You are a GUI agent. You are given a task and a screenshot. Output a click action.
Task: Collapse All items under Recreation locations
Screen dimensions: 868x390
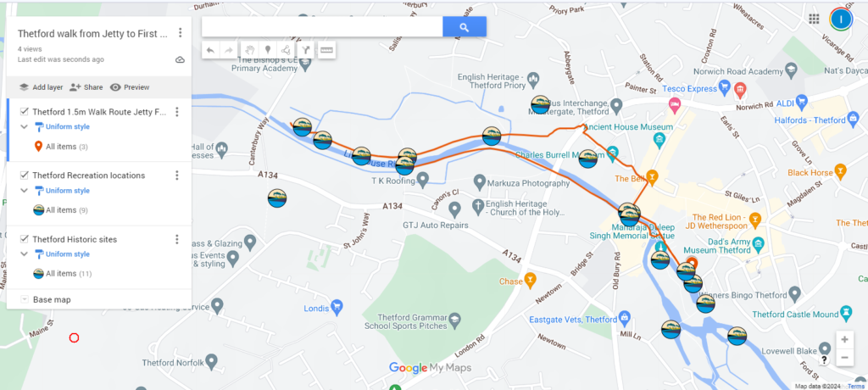tap(24, 191)
